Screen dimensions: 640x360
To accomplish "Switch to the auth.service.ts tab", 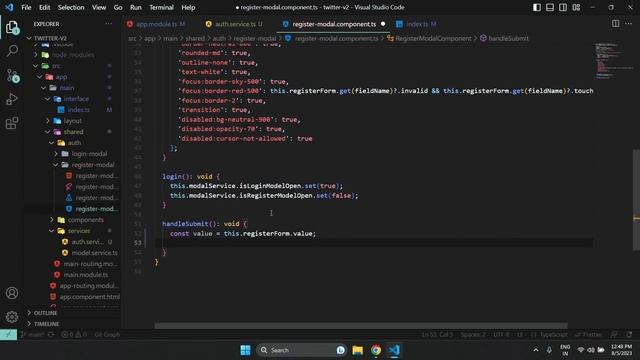I will coord(234,24).
